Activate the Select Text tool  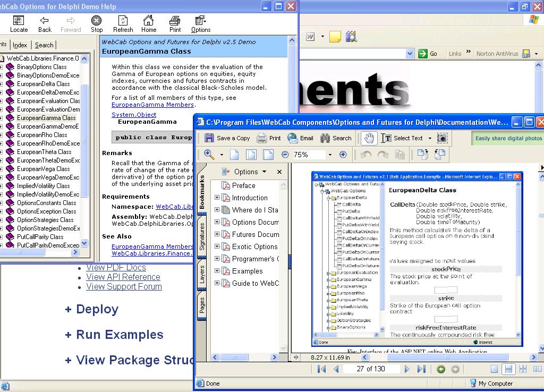coord(402,138)
